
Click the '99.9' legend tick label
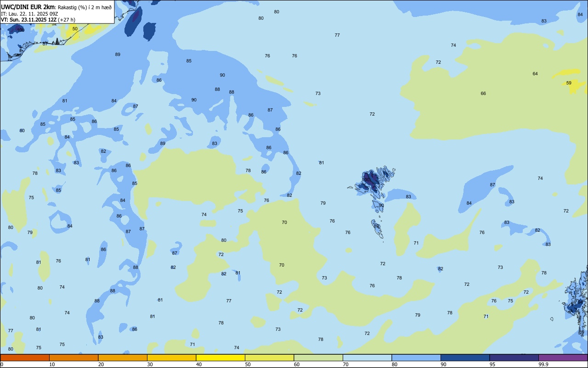[x=543, y=364]
